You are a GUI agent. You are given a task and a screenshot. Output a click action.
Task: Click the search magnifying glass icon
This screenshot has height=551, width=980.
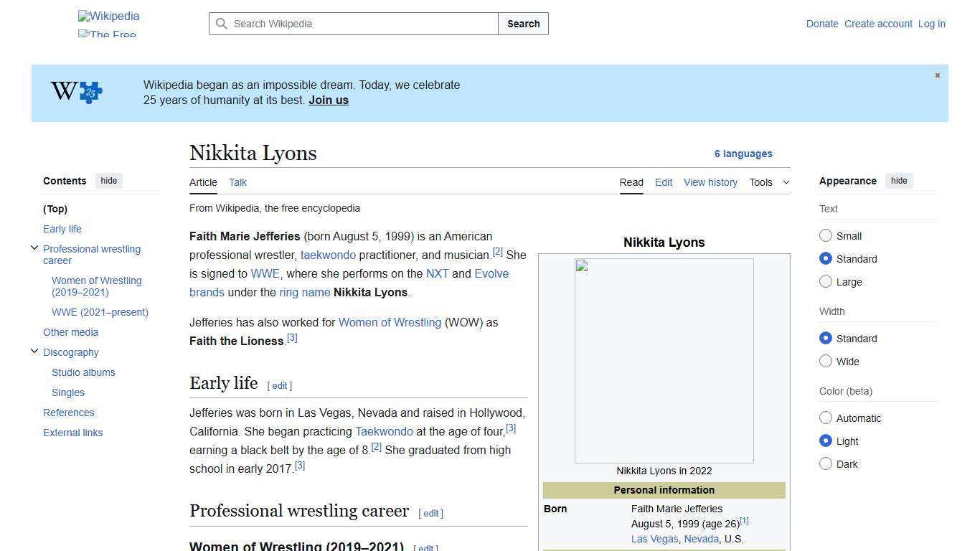(222, 24)
